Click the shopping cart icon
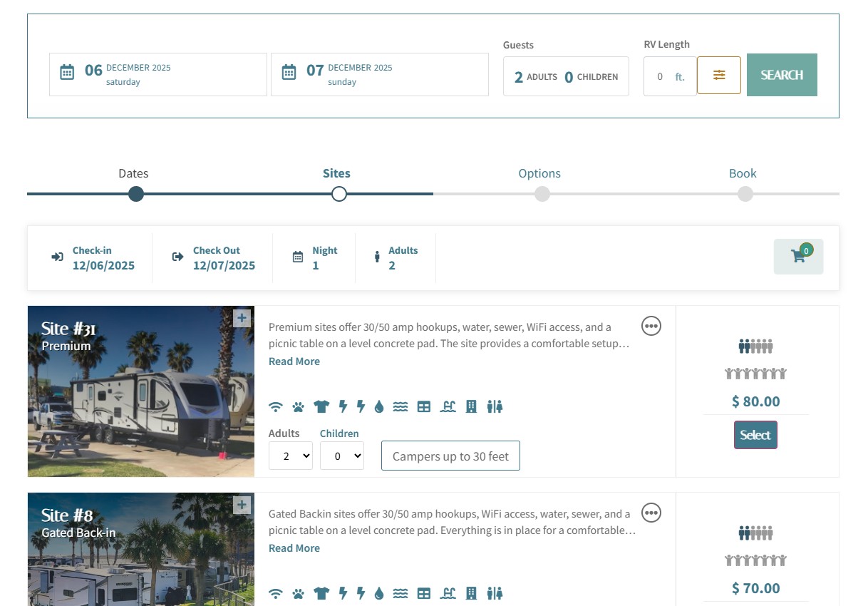 pyautogui.click(x=798, y=257)
